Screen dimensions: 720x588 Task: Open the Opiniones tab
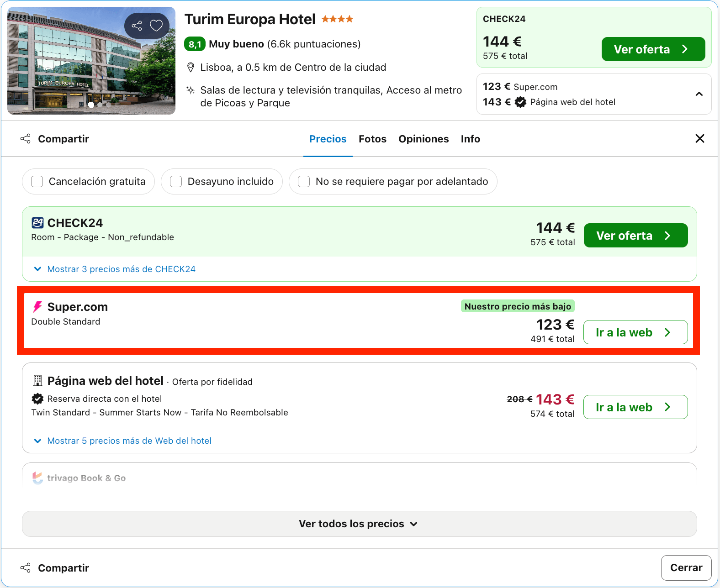coord(424,139)
